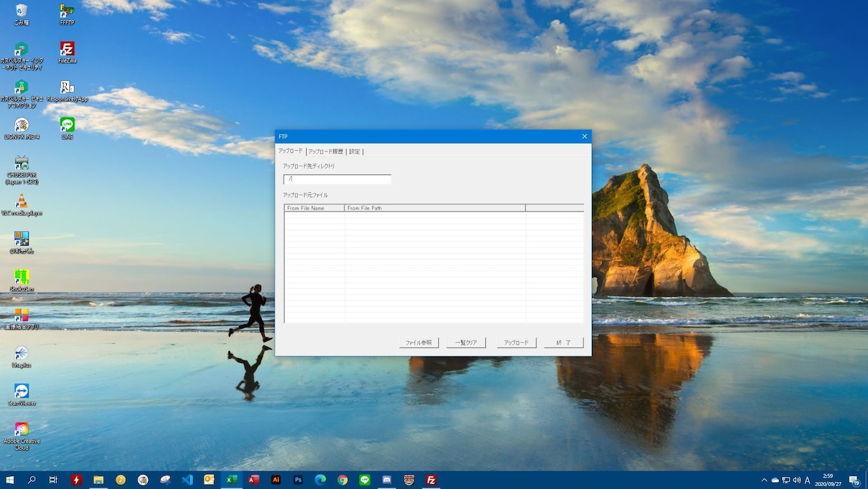868x489 pixels.
Task: Open the VLC media player desktop shortcut
Action: pyautogui.click(x=21, y=204)
